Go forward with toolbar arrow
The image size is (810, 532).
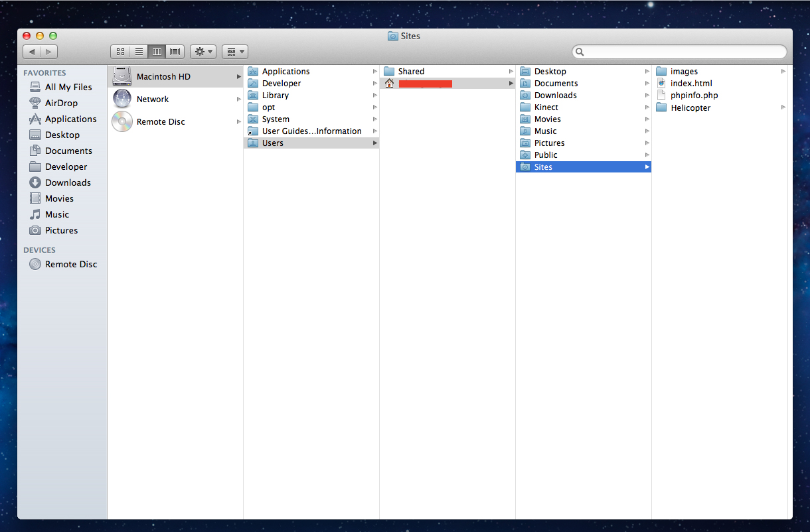(x=48, y=51)
